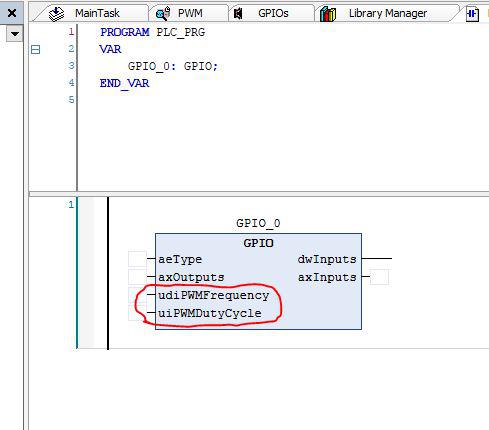Click the PWM tab device icon
This screenshot has height=430, width=489.
[x=163, y=14]
